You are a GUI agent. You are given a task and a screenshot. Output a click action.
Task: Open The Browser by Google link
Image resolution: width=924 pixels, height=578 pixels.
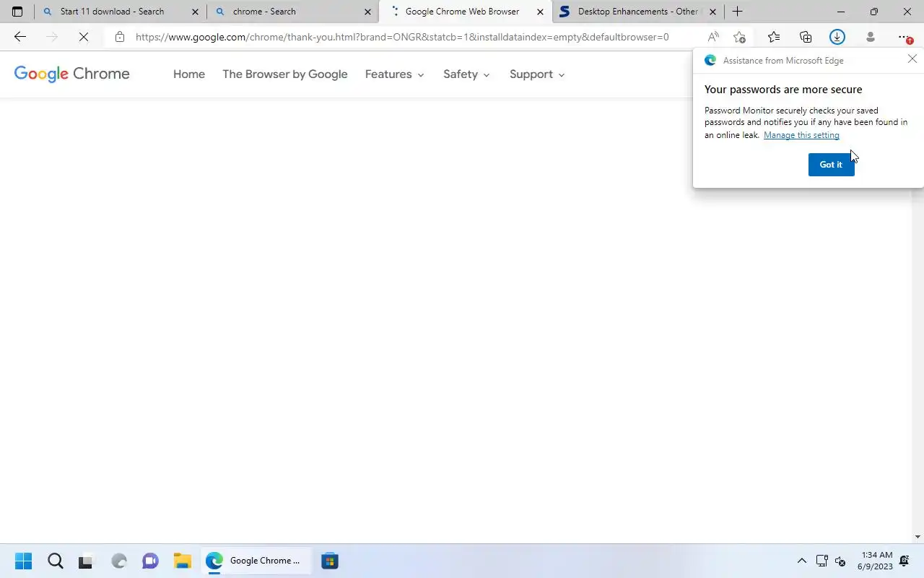click(x=285, y=74)
